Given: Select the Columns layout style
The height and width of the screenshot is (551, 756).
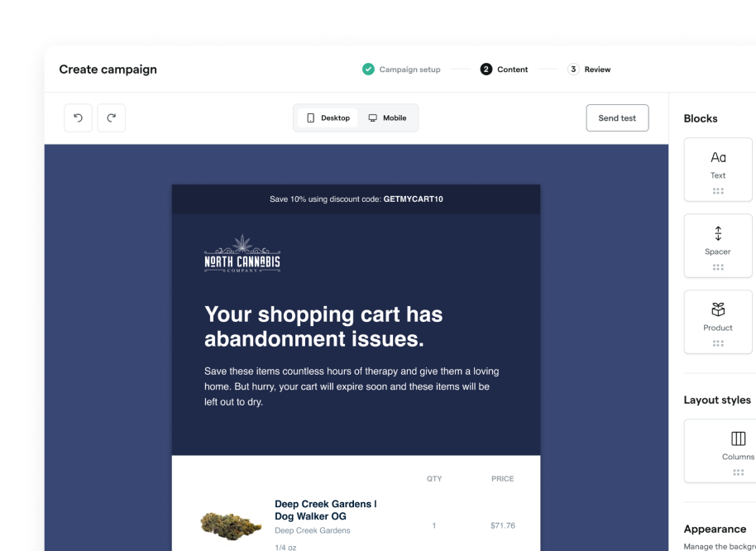Looking at the screenshot, I should pos(720,451).
